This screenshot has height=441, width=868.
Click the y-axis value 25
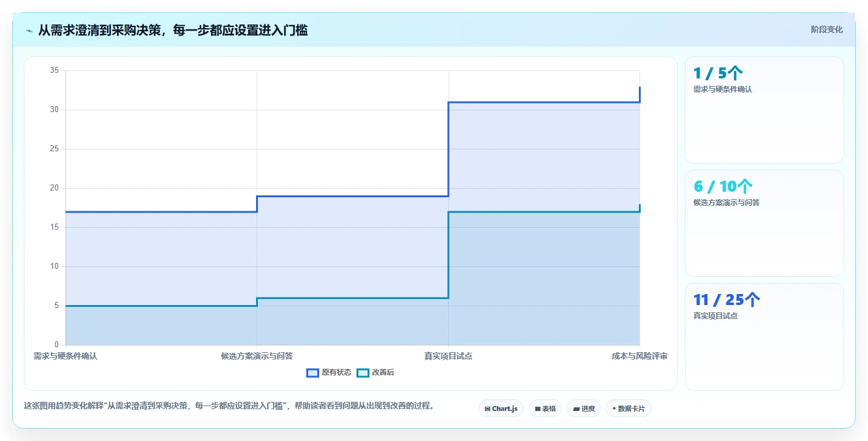pyautogui.click(x=55, y=149)
